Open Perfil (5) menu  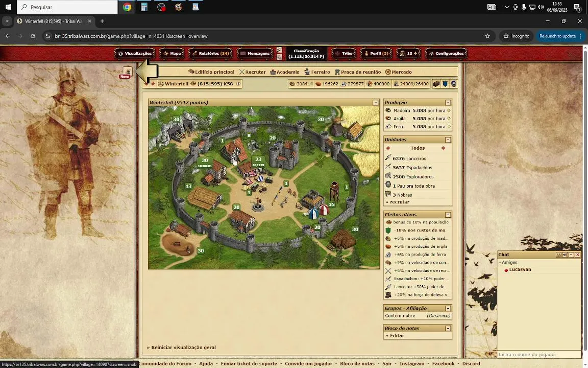(376, 53)
